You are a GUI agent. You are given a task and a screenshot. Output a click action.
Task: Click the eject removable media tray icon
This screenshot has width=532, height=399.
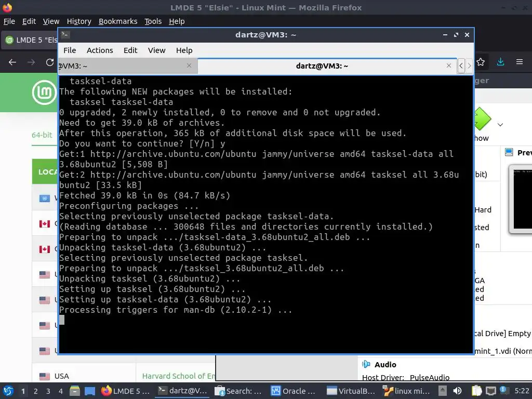[442, 391]
